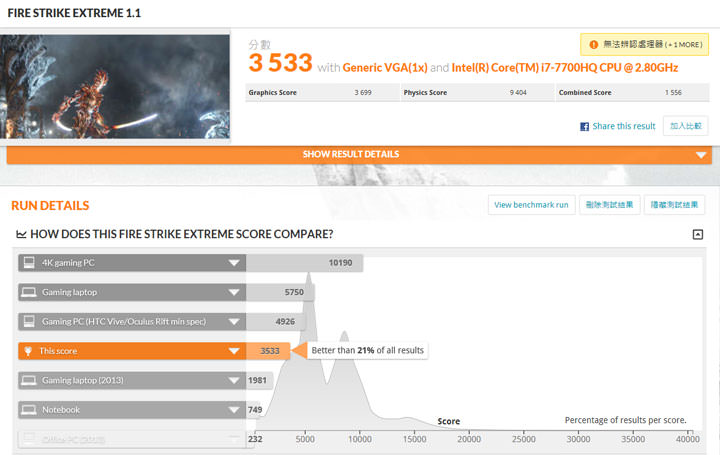This screenshot has height=455, width=720.
Task: Click the chart icon beside the score comparison heading
Action: pos(22,234)
